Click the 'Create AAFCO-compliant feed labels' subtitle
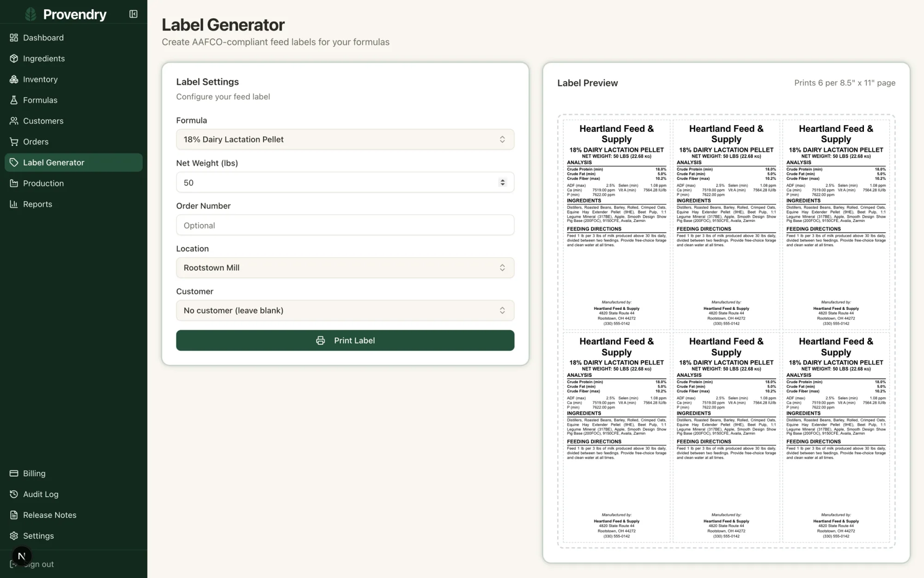This screenshot has width=924, height=578. 275,42
